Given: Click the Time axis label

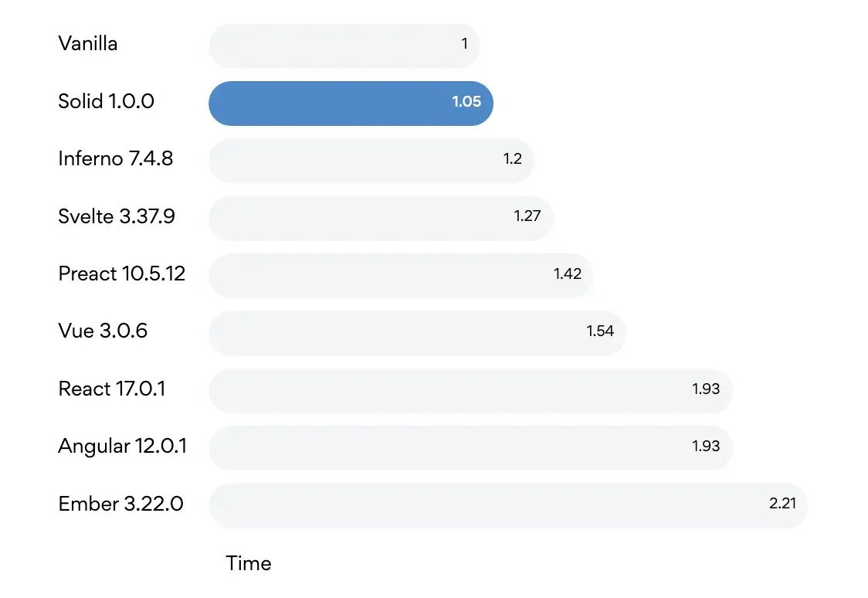Looking at the screenshot, I should tap(249, 563).
